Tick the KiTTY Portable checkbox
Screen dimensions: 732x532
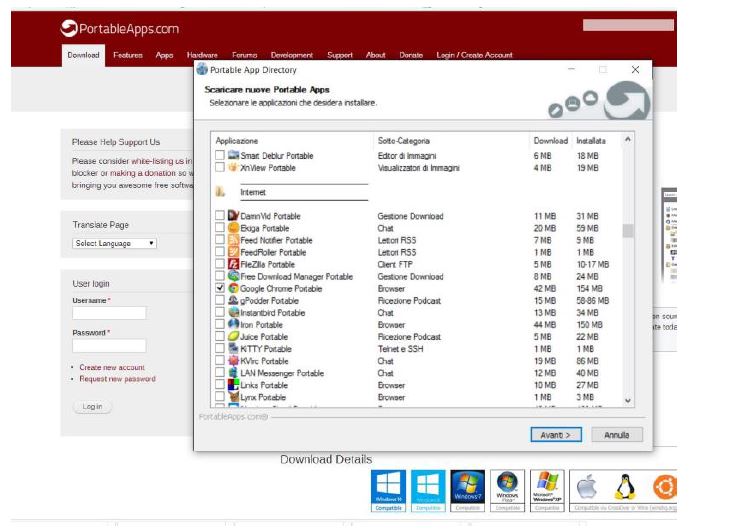tap(220, 349)
